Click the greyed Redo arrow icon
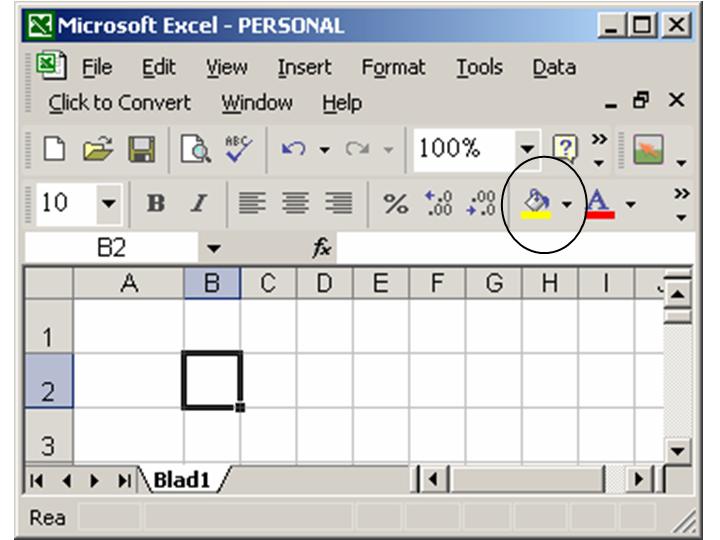The width and height of the screenshot is (720, 540). pos(357,149)
